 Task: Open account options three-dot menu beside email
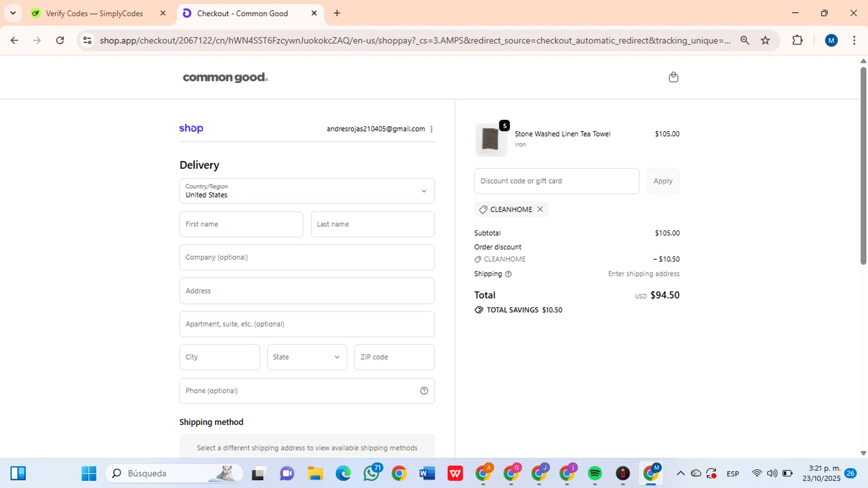431,129
